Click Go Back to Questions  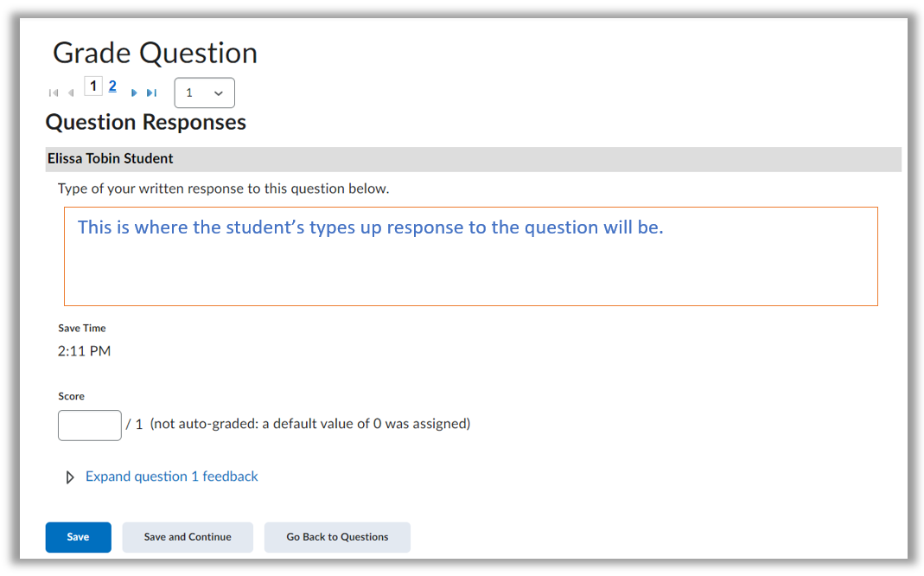[337, 537]
